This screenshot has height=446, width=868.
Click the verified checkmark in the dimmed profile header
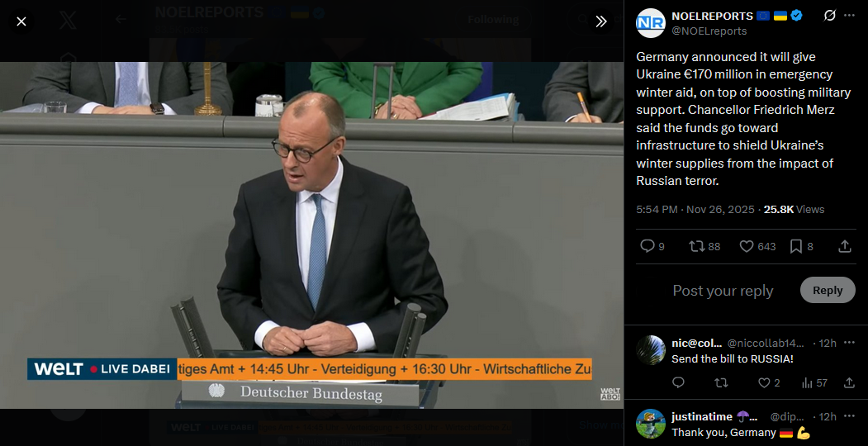pyautogui.click(x=318, y=13)
